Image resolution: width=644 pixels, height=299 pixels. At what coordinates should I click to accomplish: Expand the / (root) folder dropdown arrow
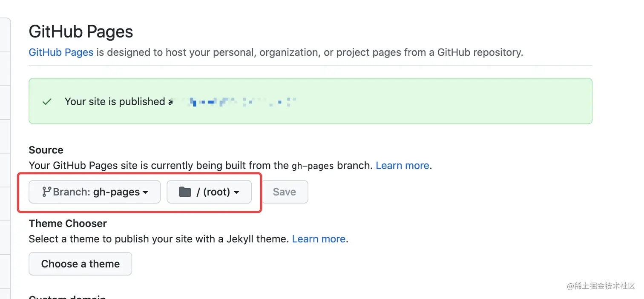pyautogui.click(x=236, y=193)
